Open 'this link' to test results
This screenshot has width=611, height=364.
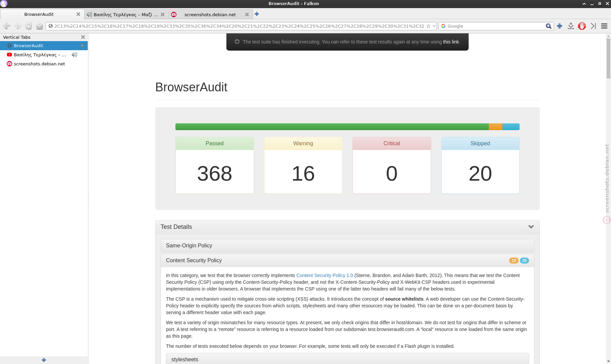(451, 42)
